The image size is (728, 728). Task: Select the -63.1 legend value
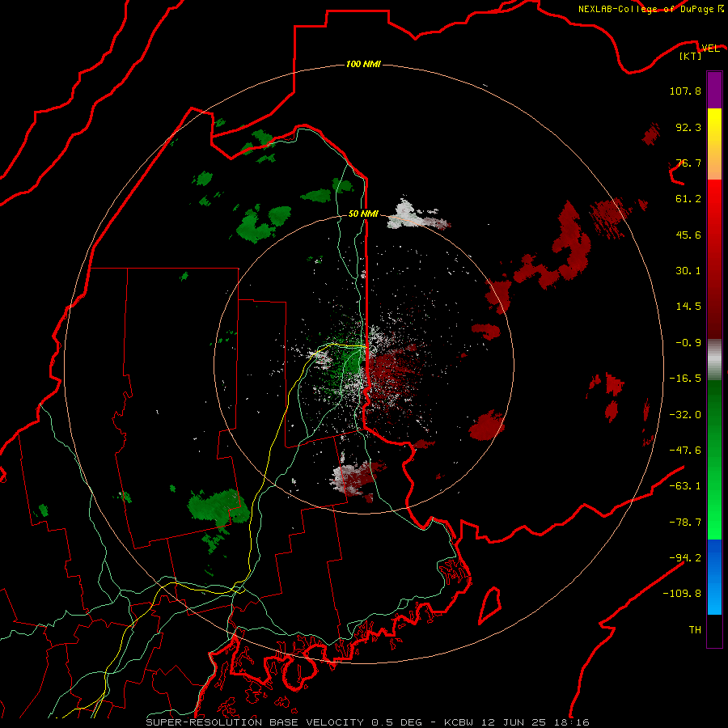[685, 486]
